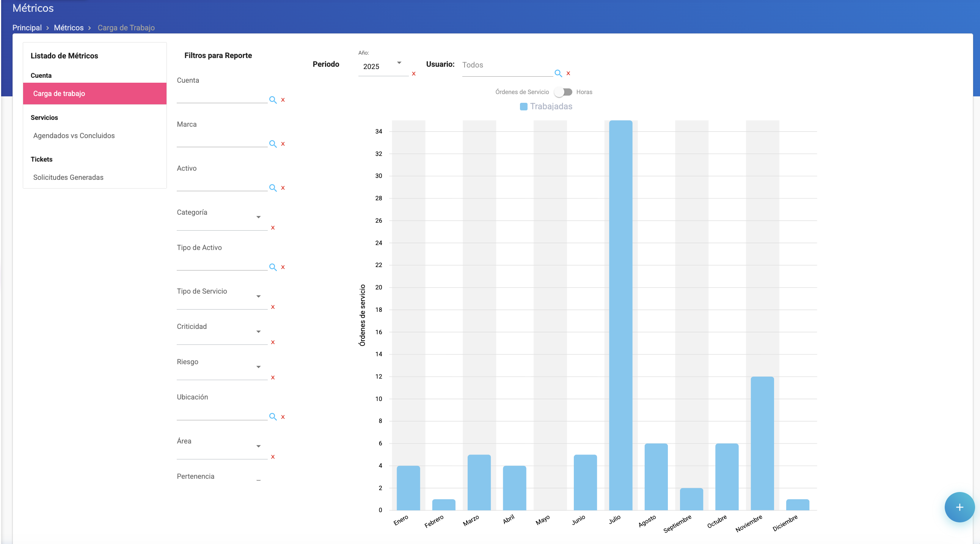Viewport: 980px width, 544px height.
Task: Clear the Año selection with red X
Action: pyautogui.click(x=413, y=74)
